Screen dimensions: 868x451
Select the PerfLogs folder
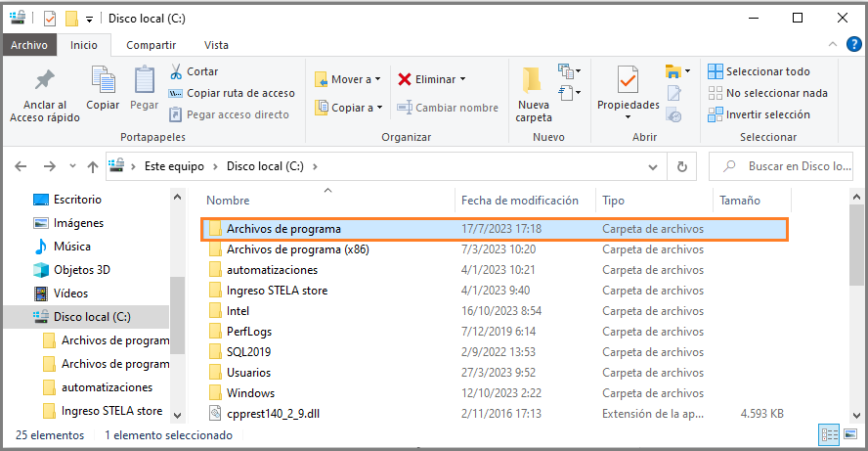(495, 332)
